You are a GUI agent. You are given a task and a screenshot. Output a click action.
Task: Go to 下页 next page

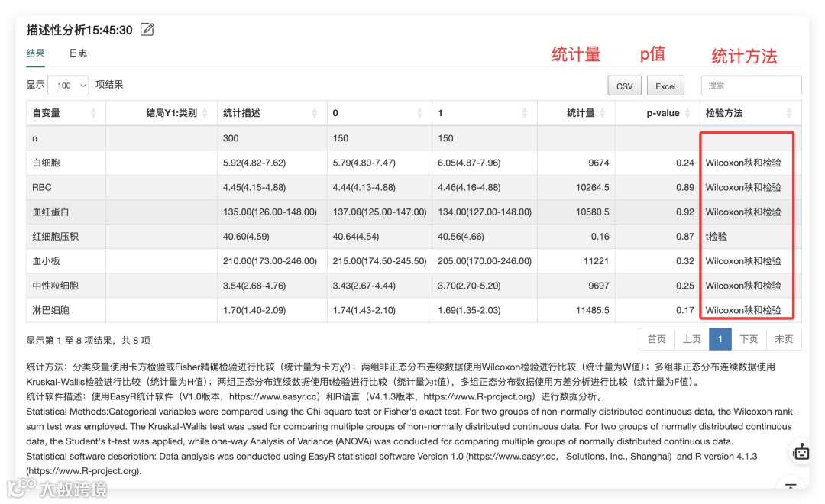(x=749, y=339)
